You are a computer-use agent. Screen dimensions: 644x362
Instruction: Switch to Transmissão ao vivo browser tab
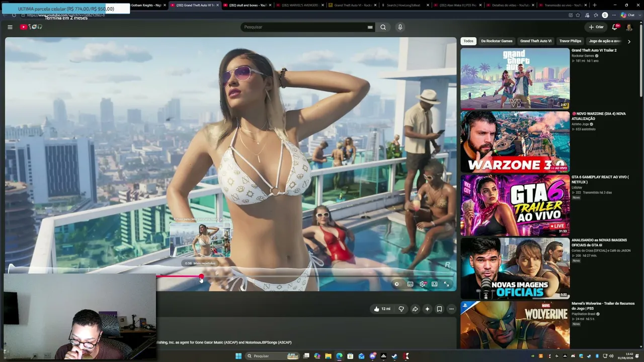click(x=562, y=5)
